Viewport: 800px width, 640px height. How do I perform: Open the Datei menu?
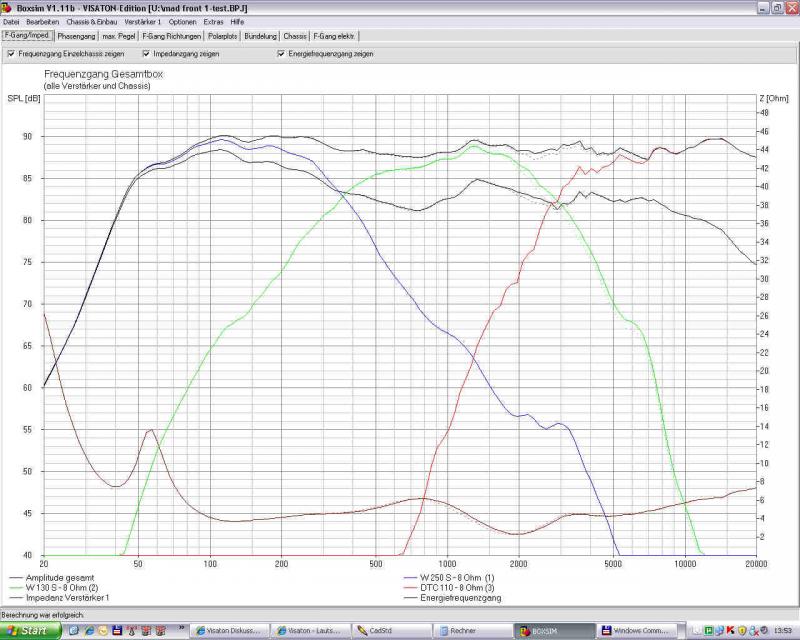coord(11,21)
